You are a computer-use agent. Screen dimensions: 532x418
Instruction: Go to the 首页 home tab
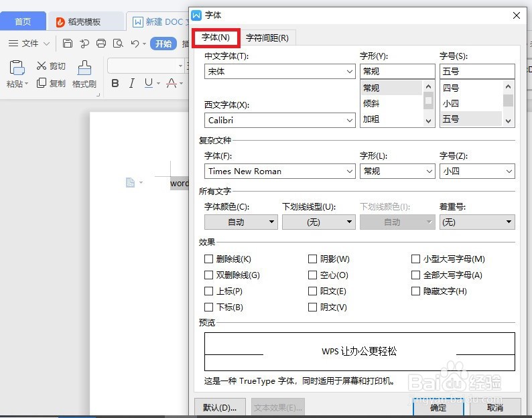(x=23, y=21)
